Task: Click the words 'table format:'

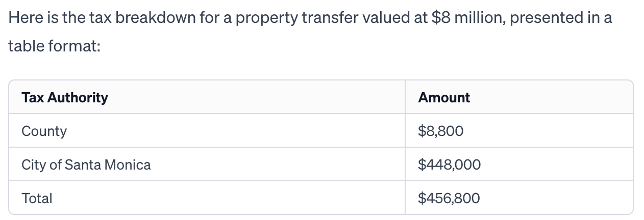Action: pyautogui.click(x=54, y=46)
